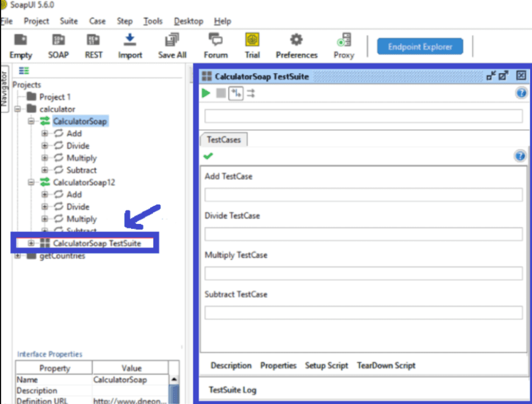Run the TestSuite with green play button
Screen dimensions: 532x404
tap(206, 93)
